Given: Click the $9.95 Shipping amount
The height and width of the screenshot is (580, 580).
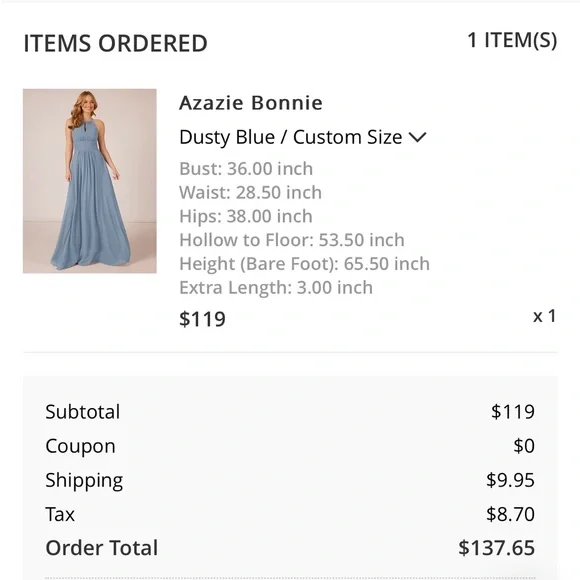Looking at the screenshot, I should tap(510, 480).
